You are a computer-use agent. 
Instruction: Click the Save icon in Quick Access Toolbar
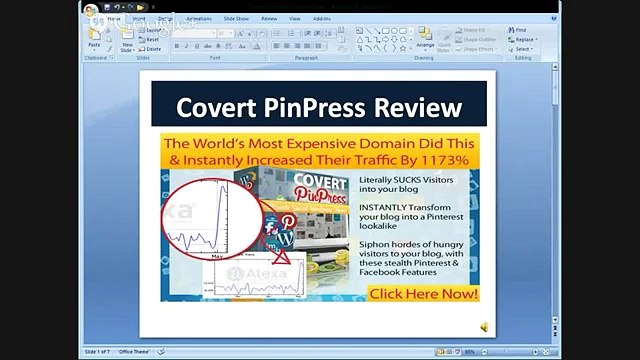107,7
